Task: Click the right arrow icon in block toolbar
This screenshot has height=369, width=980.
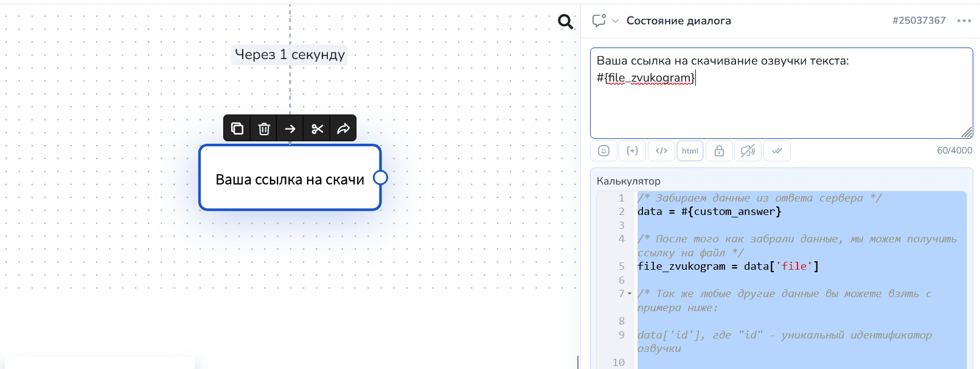Action: point(290,128)
